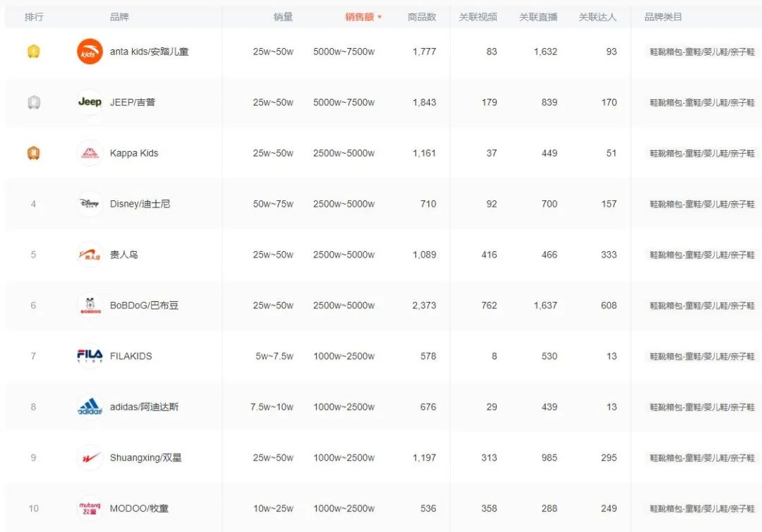Click related livestreams count 1,632
The image size is (762, 532).
(x=545, y=52)
